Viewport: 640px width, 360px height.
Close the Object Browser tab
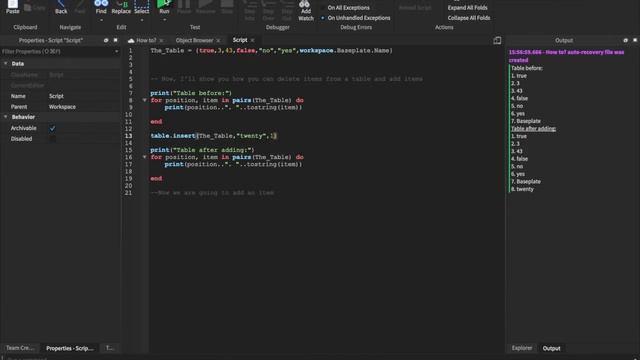point(218,40)
